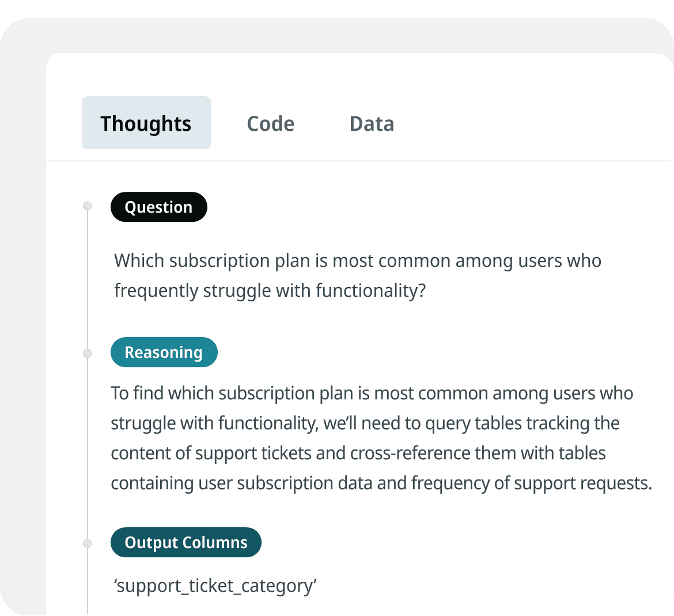Select the 'support_ticket_category' output column
The height and width of the screenshot is (616, 674).
pyautogui.click(x=215, y=585)
